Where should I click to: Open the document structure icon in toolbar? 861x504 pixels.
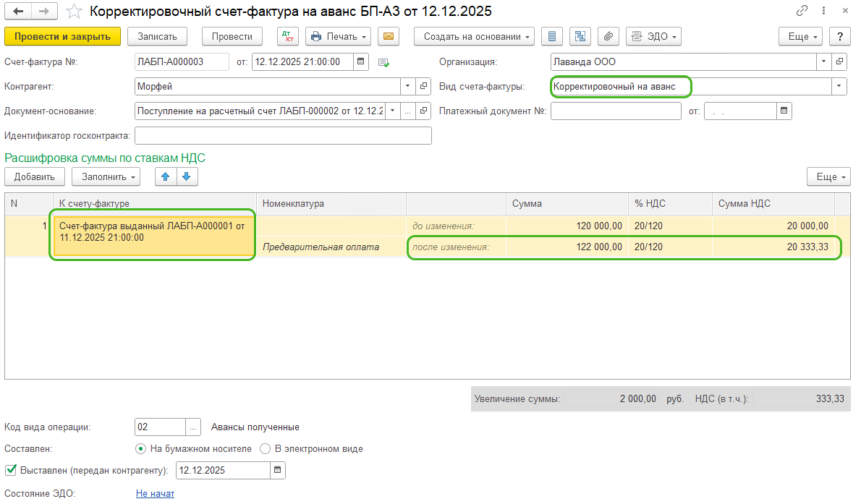tap(580, 37)
